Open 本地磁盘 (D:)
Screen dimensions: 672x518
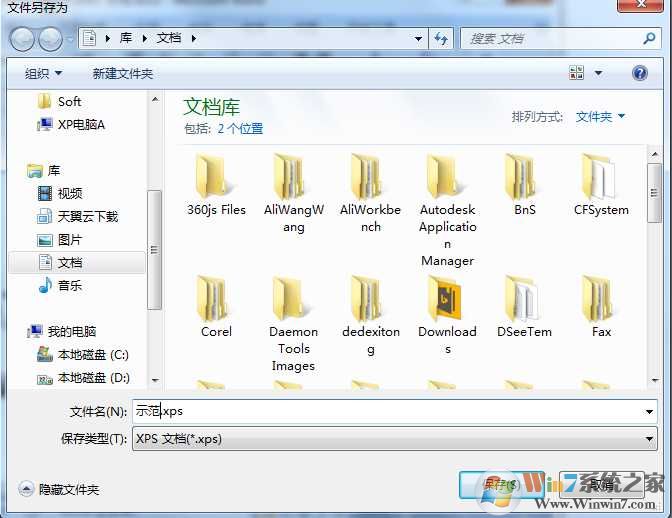point(84,378)
